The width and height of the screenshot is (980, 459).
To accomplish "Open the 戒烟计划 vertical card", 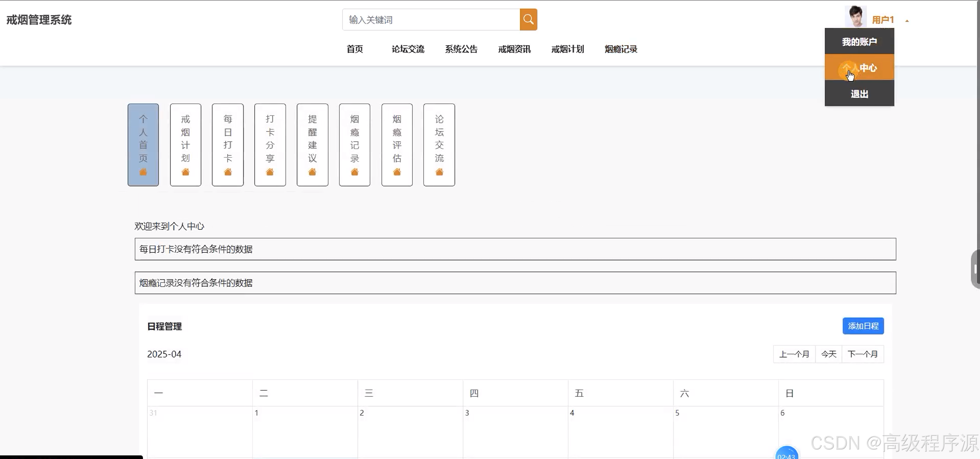I will point(185,145).
